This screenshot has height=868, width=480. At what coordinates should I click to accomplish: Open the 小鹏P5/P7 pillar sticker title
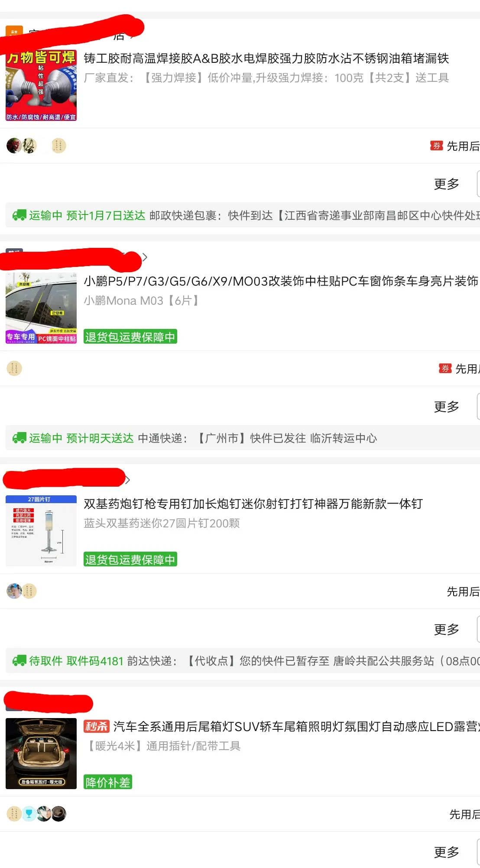pyautogui.click(x=281, y=281)
